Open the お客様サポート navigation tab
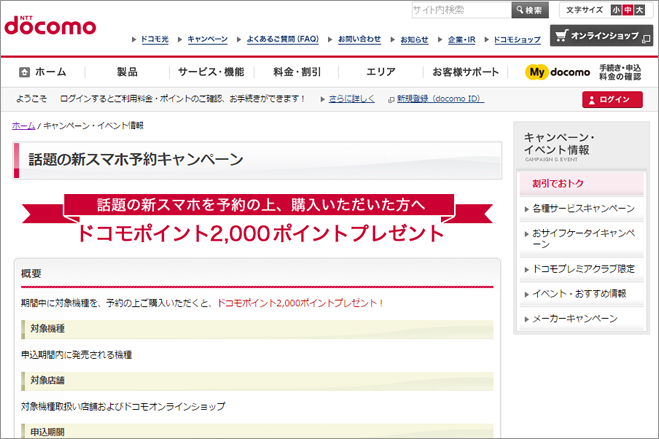This screenshot has width=659, height=439. 465,72
